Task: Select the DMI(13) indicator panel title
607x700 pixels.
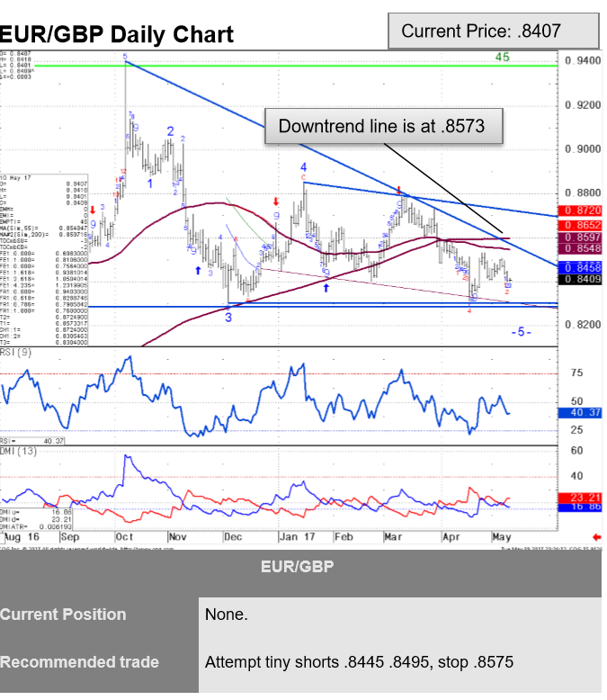Action: click(18, 449)
